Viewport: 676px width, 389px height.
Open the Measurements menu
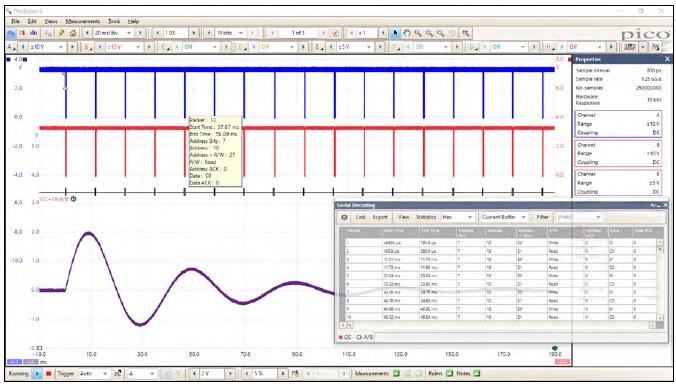tap(82, 21)
